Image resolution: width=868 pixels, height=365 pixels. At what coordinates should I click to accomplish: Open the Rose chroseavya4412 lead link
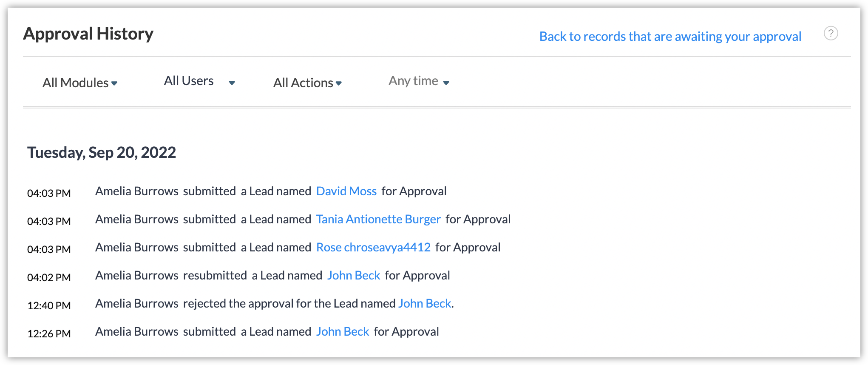coord(373,248)
